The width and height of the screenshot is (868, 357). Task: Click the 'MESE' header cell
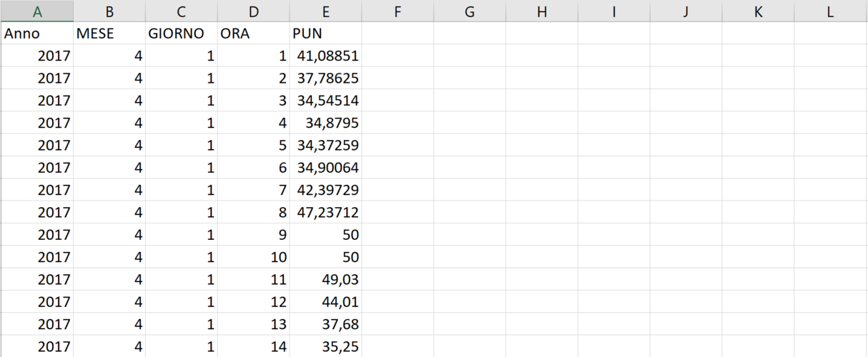tap(109, 34)
